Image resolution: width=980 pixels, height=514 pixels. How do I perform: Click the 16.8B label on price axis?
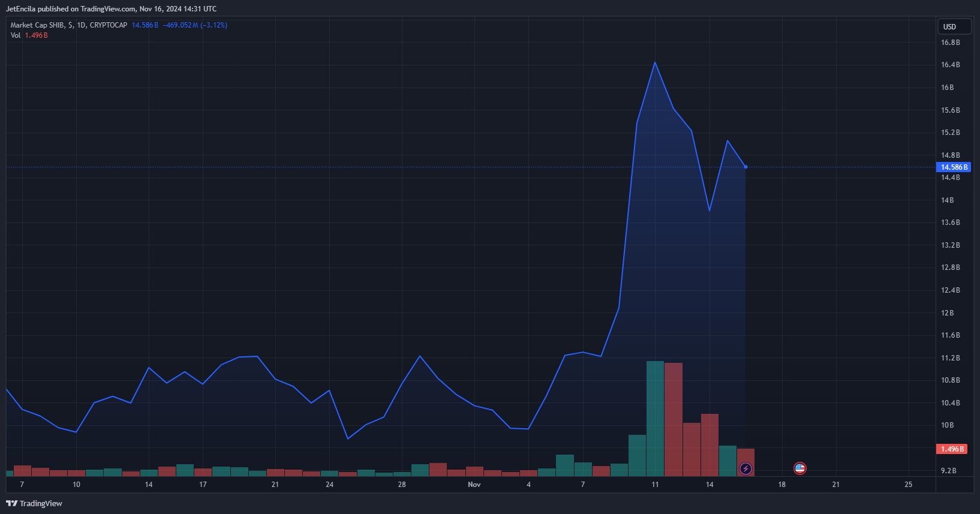950,43
